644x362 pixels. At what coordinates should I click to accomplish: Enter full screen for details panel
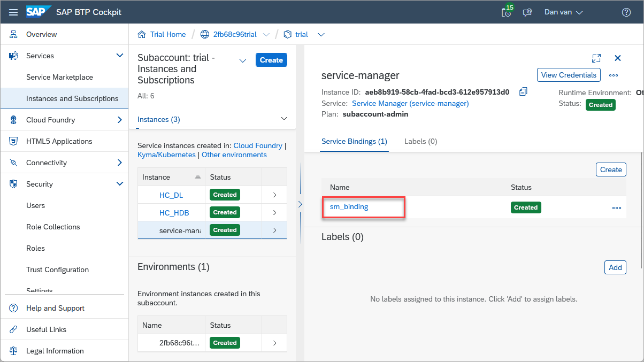click(x=596, y=58)
